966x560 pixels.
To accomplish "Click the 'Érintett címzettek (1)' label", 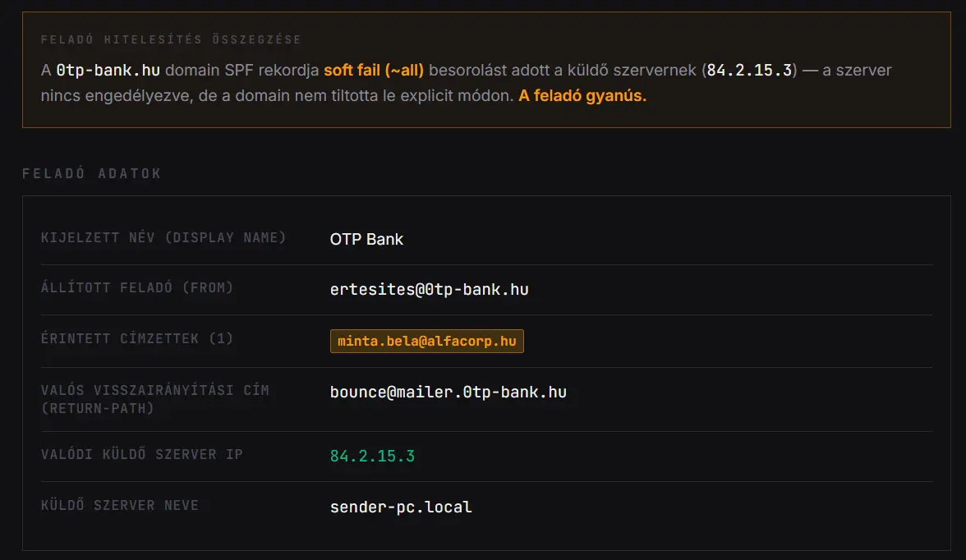I will click(137, 338).
